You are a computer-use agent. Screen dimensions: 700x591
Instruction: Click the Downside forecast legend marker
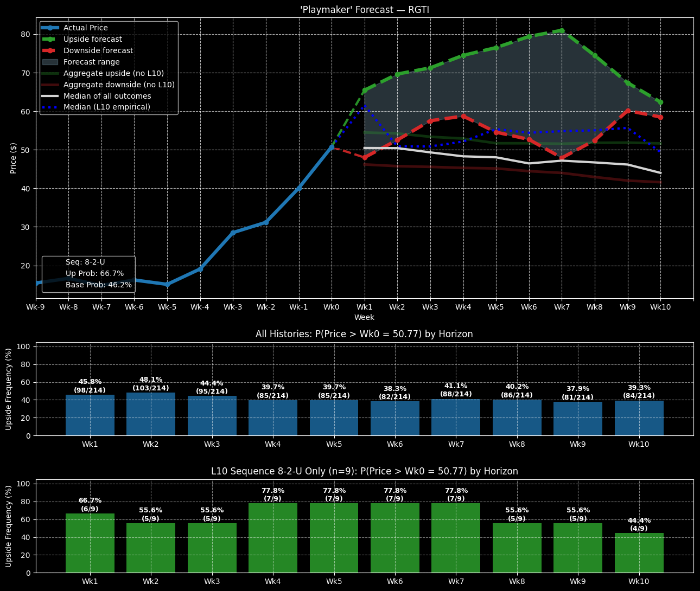click(50, 50)
